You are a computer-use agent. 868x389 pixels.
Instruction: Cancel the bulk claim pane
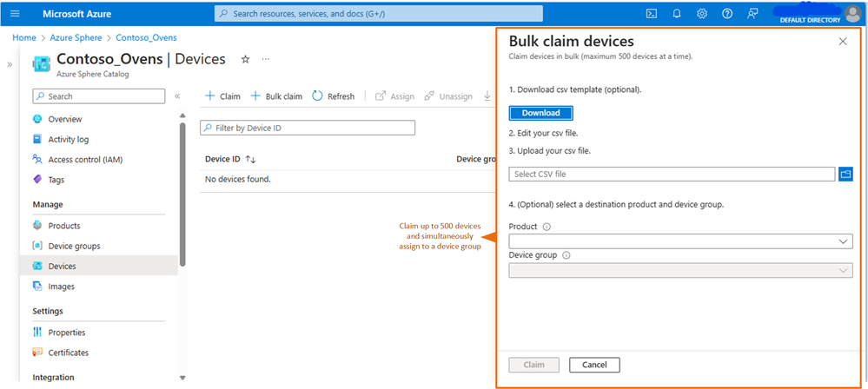tap(594, 365)
